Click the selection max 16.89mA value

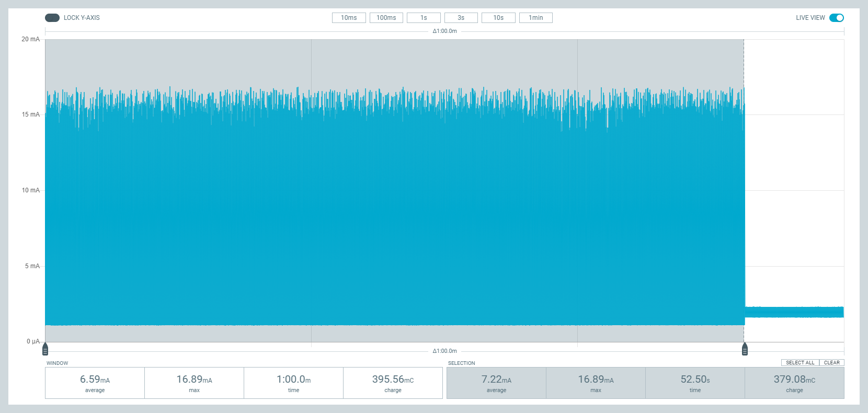[x=596, y=380]
